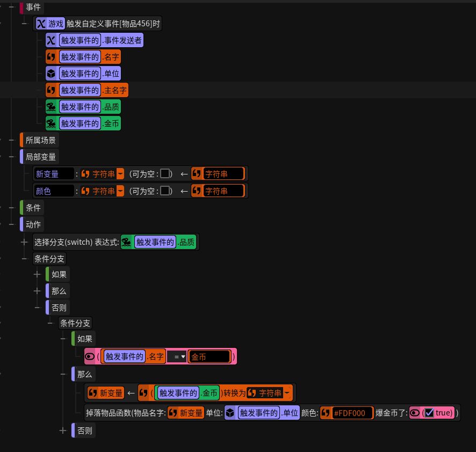Click the cube icon in the 单位 argument
The height and width of the screenshot is (452, 476).
230,413
